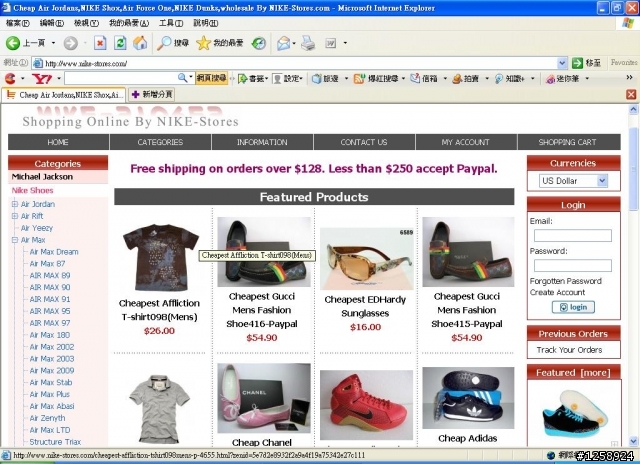Open the address bar dropdown arrow
640x464 pixels.
coord(562,63)
